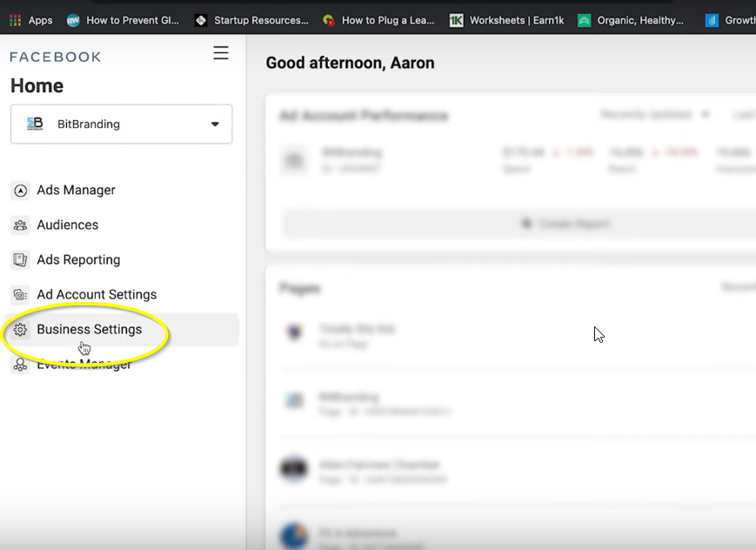Go to Audiences in sidebar
Image resolution: width=756 pixels, height=550 pixels.
click(x=68, y=225)
